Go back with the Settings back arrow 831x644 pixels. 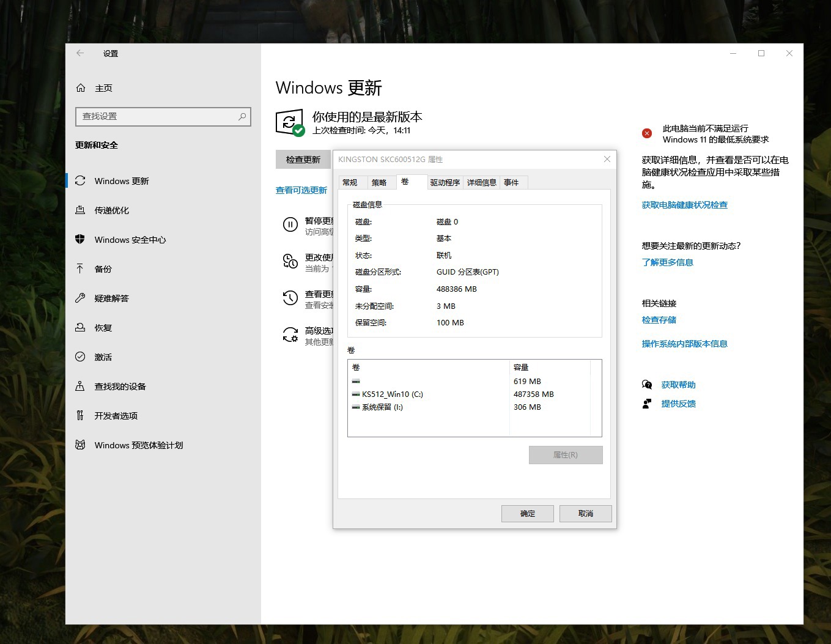[x=80, y=53]
